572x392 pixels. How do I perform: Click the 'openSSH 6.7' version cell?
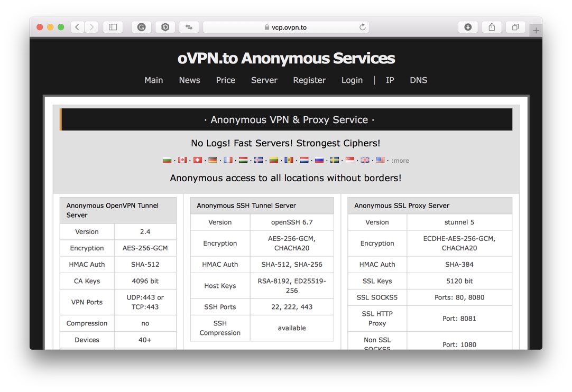tap(292, 222)
